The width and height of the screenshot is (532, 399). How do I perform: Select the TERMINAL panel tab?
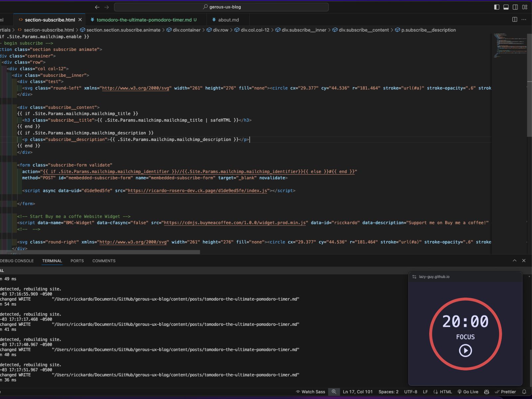(x=52, y=261)
